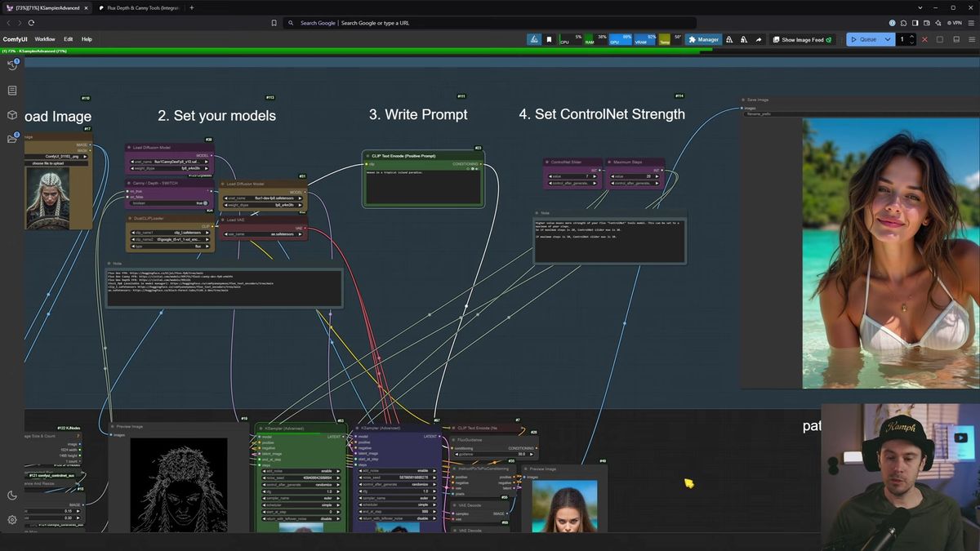
Task: Adjust Maximum Steps value widget
Action: point(634,176)
